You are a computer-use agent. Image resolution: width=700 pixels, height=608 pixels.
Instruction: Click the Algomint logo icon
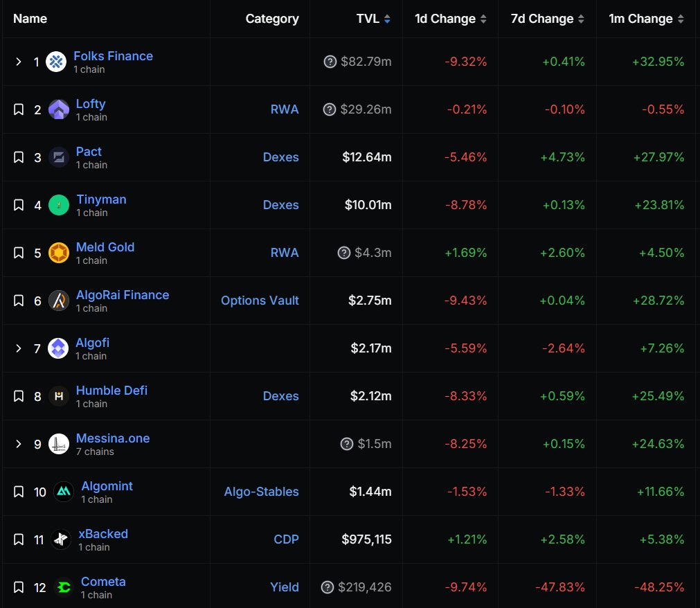pos(64,492)
